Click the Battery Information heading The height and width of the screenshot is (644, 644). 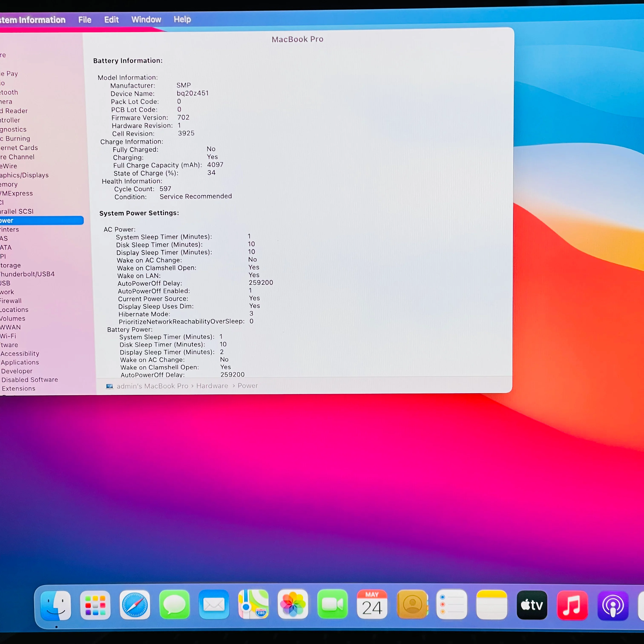pos(128,61)
